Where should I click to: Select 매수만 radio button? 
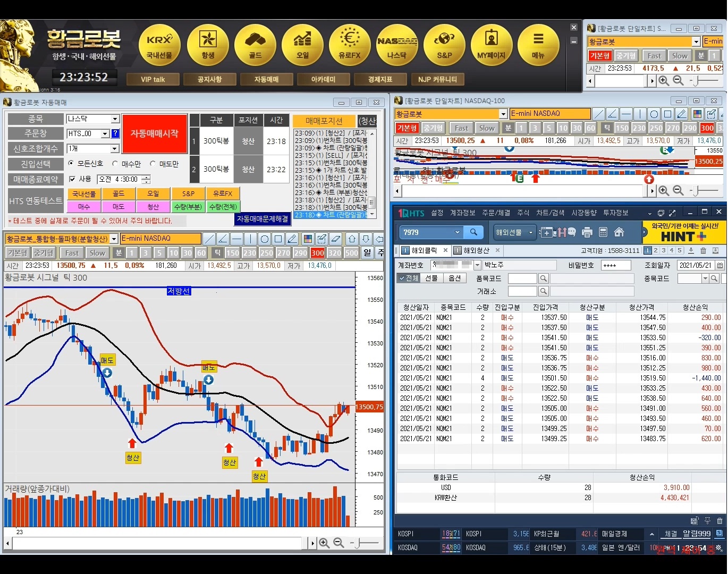115,164
